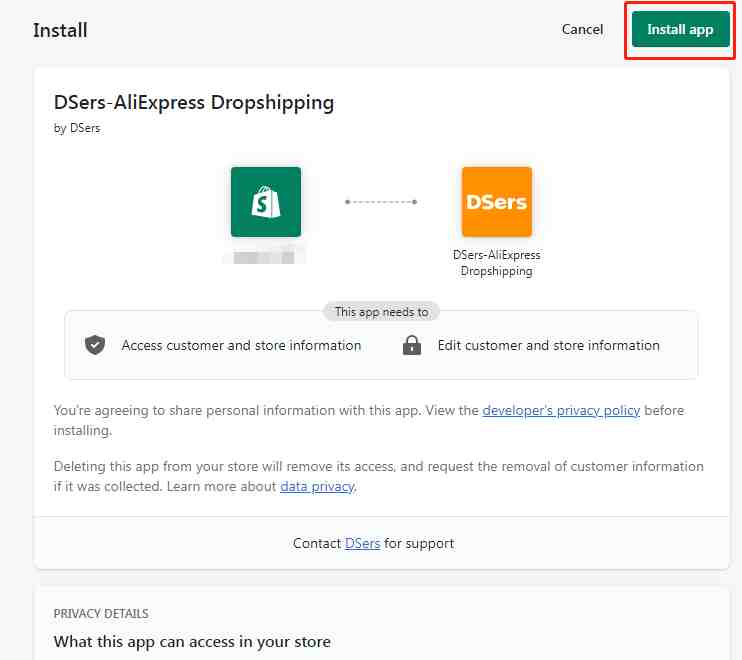Viewport: 742px width, 660px height.
Task: Open the data privacy link
Action: [317, 486]
